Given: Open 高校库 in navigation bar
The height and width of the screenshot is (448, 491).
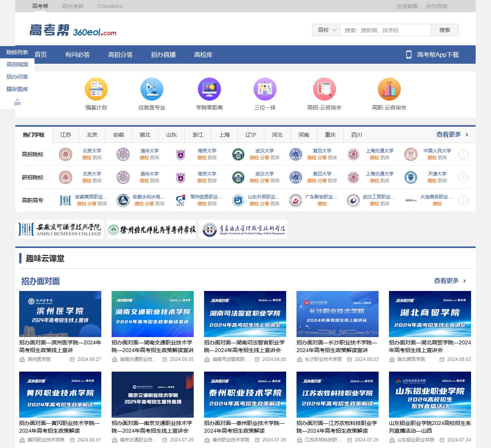Looking at the screenshot, I should tap(203, 55).
